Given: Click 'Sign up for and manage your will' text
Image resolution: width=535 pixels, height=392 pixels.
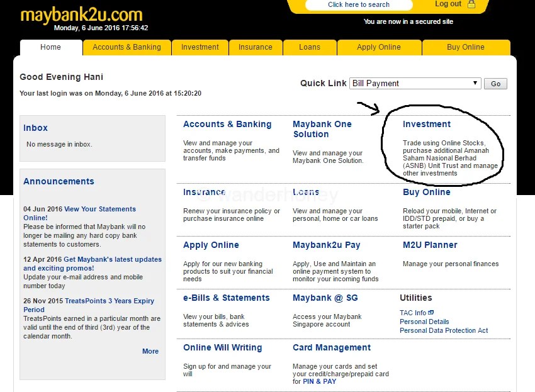Looking at the screenshot, I should tap(227, 370).
